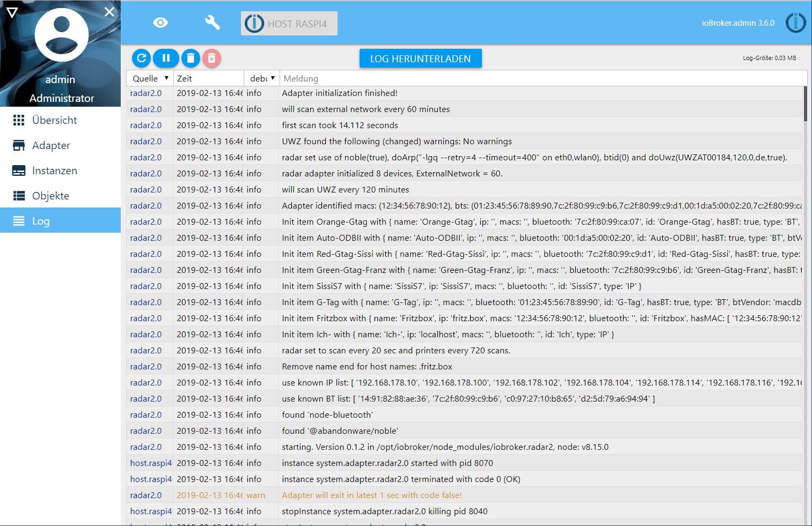The image size is (812, 526).
Task: Click the Log lines icon
Action: click(19, 221)
